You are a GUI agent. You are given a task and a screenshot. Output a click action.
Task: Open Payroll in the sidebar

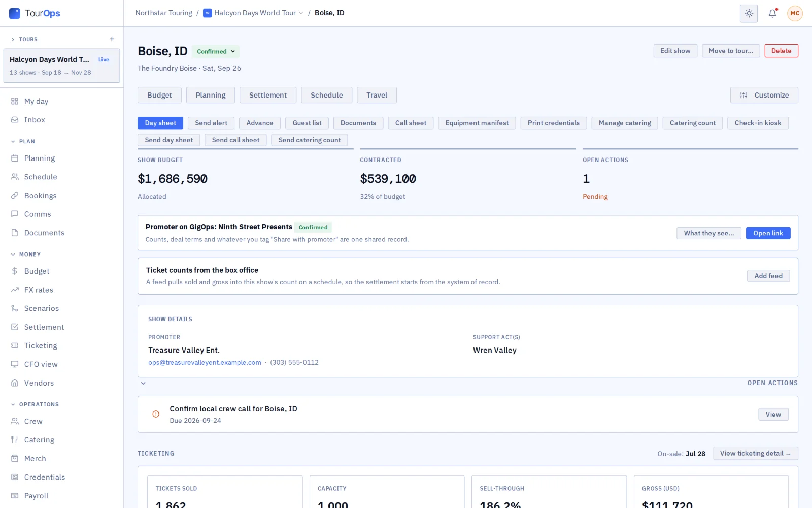[x=61, y=496]
